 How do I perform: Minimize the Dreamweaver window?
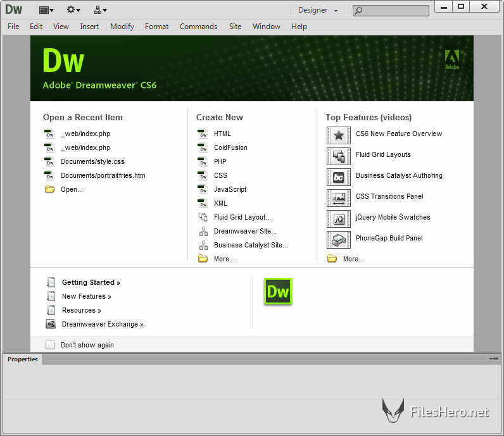click(444, 7)
